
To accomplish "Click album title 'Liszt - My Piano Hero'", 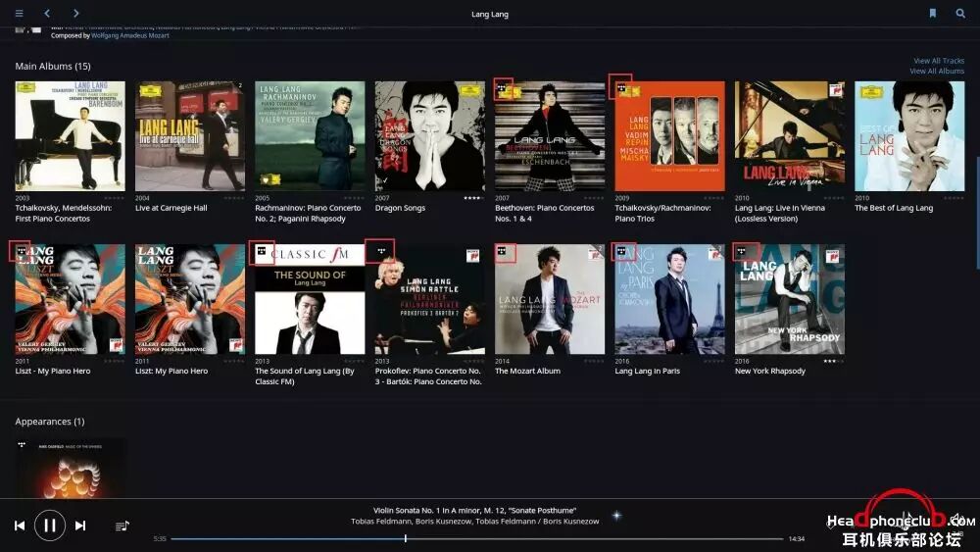I will (53, 371).
